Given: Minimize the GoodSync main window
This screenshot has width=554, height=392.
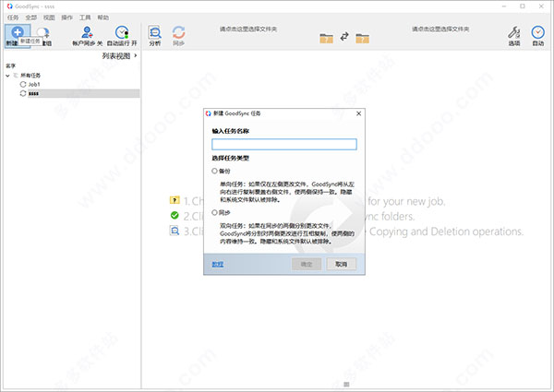Looking at the screenshot, I should pyautogui.click(x=504, y=6).
